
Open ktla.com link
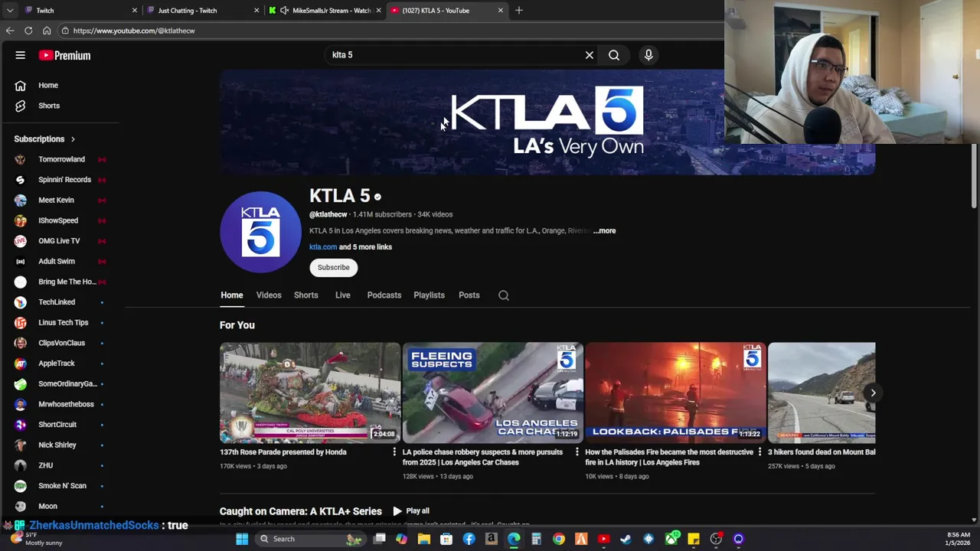point(322,247)
